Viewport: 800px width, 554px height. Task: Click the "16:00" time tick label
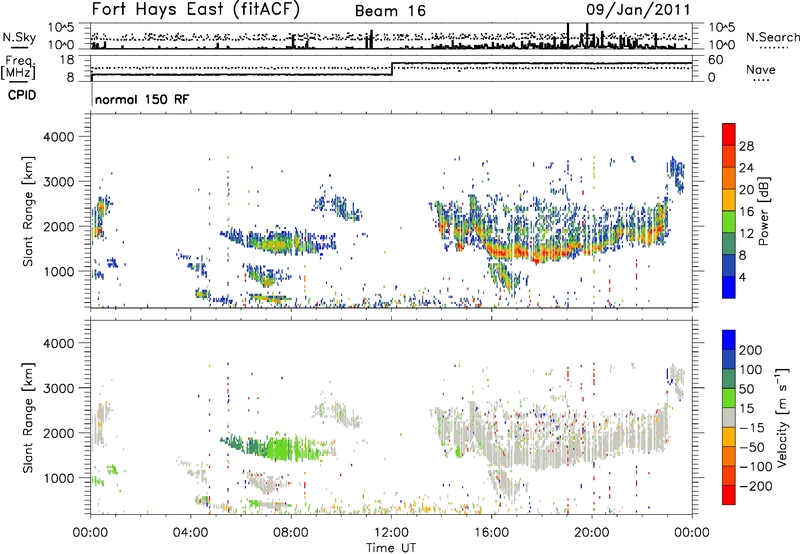pos(491,533)
